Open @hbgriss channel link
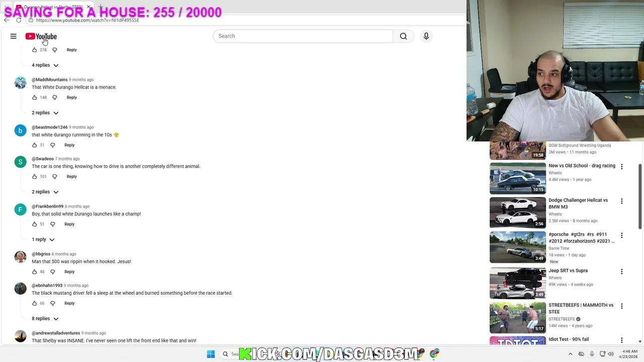This screenshot has width=644, height=362. [41, 254]
